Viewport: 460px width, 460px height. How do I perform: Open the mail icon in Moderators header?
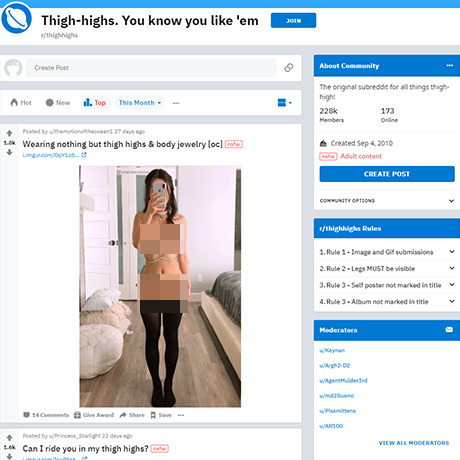[x=449, y=330]
